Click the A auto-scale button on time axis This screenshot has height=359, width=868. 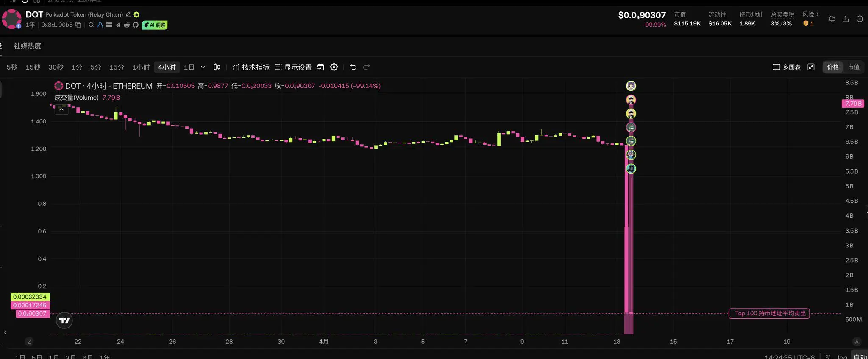857,342
